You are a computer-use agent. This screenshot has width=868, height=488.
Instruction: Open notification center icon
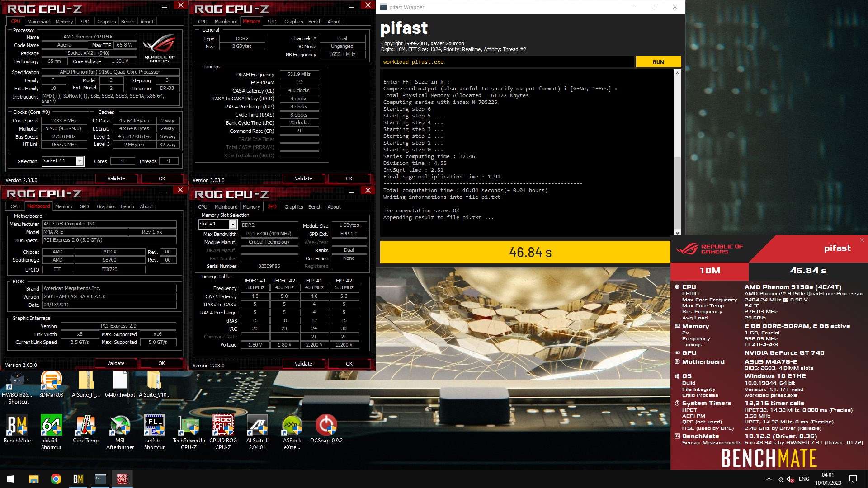point(853,479)
